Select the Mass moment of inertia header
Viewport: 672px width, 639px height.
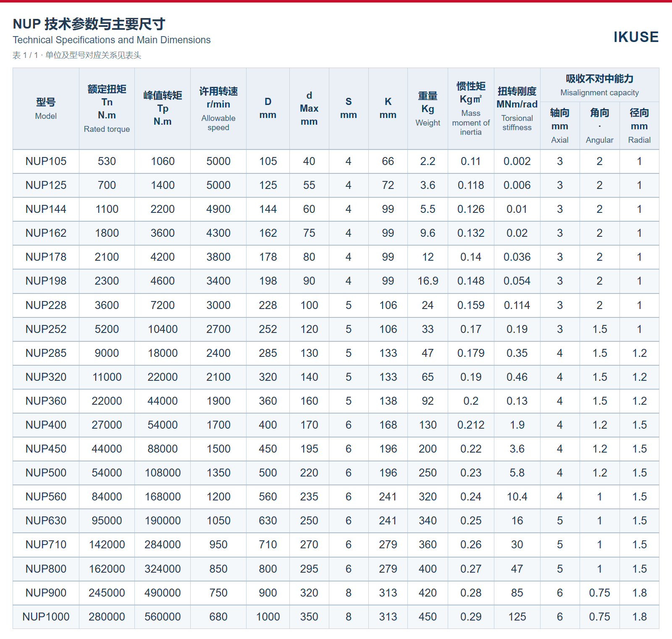[x=471, y=109]
